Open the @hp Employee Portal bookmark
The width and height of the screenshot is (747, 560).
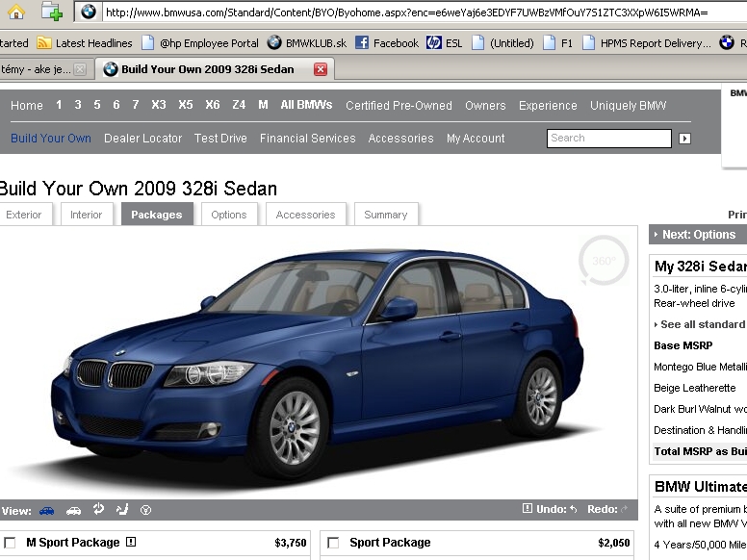pyautogui.click(x=200, y=43)
